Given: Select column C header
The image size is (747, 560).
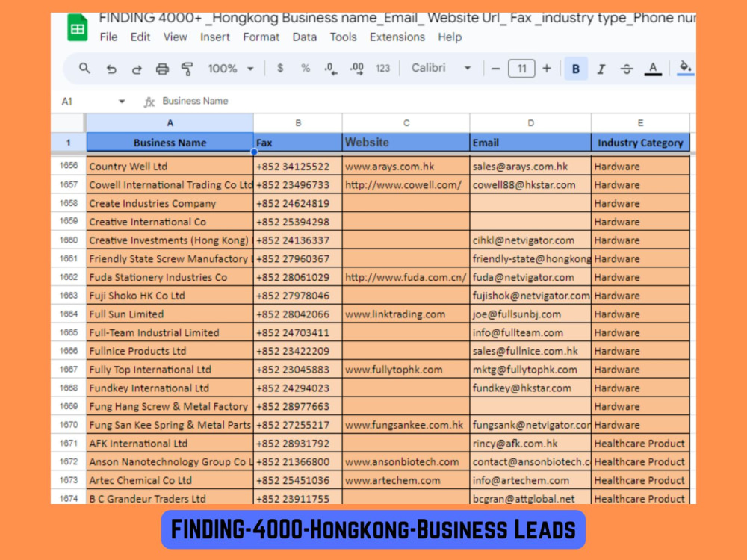Looking at the screenshot, I should point(406,123).
